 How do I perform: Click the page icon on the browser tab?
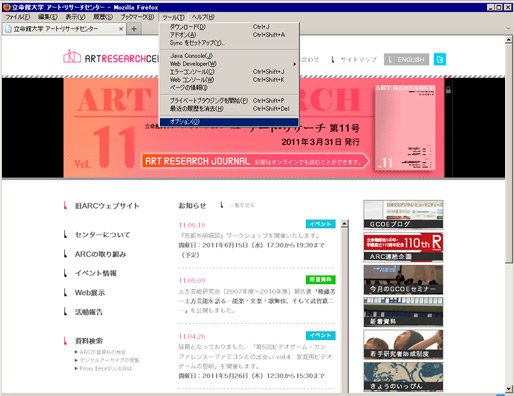[9, 29]
